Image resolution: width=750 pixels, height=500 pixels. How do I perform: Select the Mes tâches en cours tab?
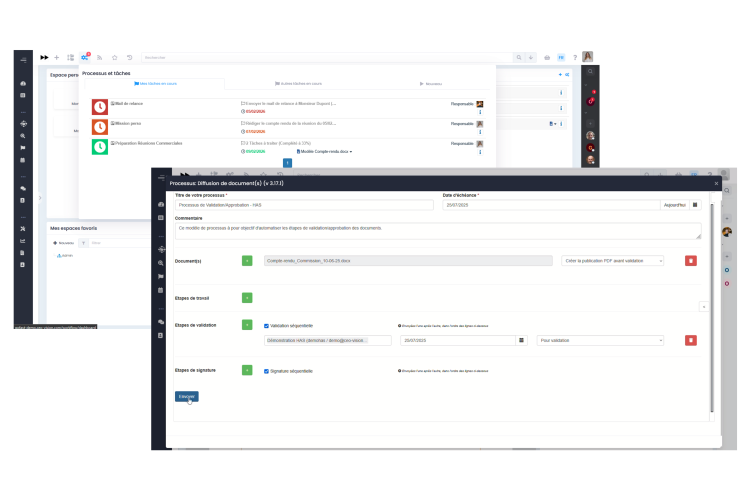click(155, 84)
